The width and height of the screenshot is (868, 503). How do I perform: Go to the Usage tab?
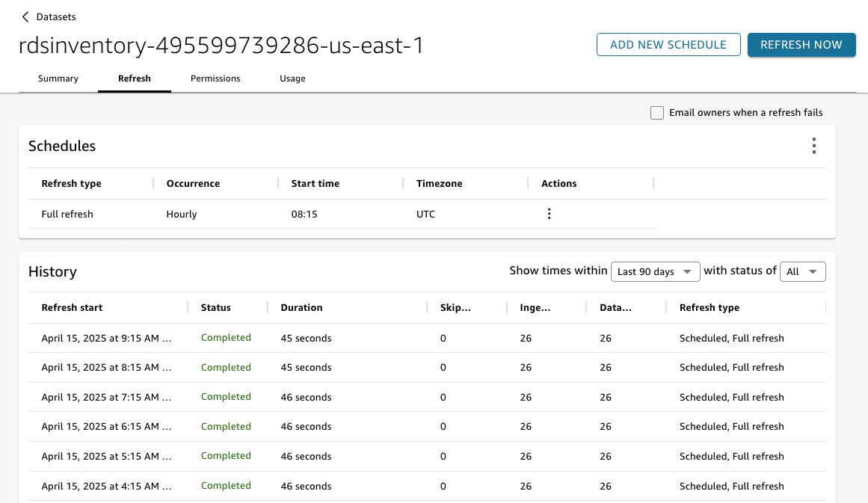[292, 78]
